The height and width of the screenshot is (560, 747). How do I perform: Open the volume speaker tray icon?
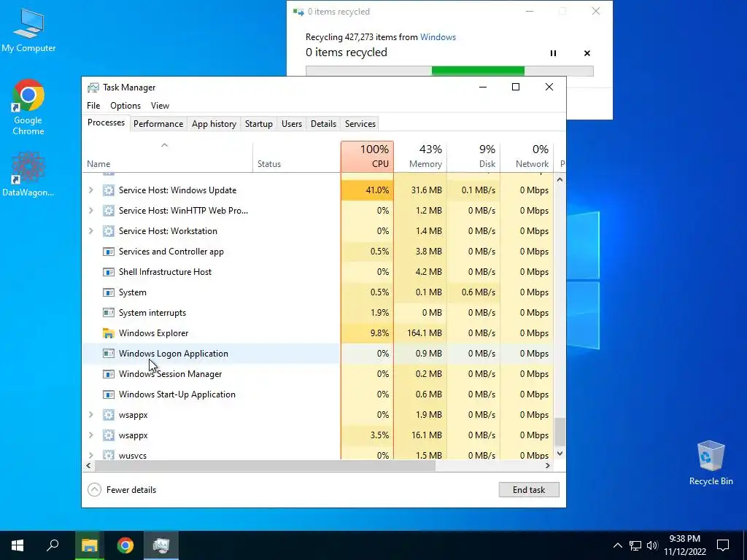652,545
